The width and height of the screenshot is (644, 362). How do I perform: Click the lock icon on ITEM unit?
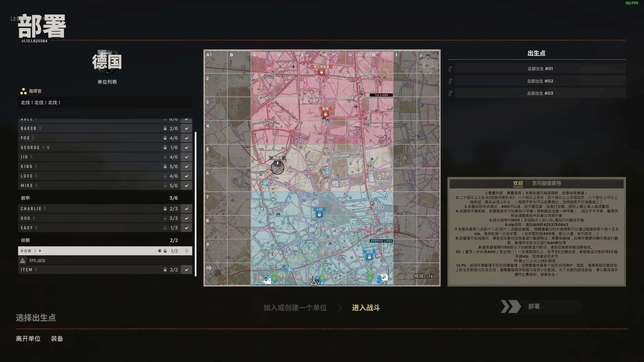click(165, 270)
